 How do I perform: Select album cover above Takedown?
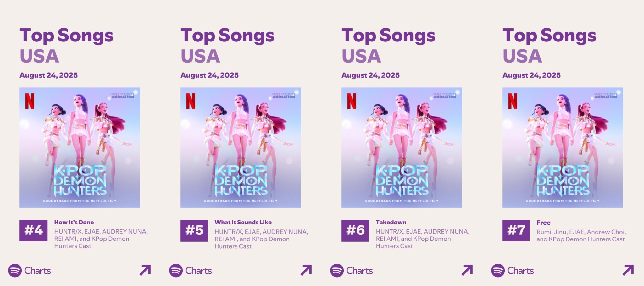[402, 148]
